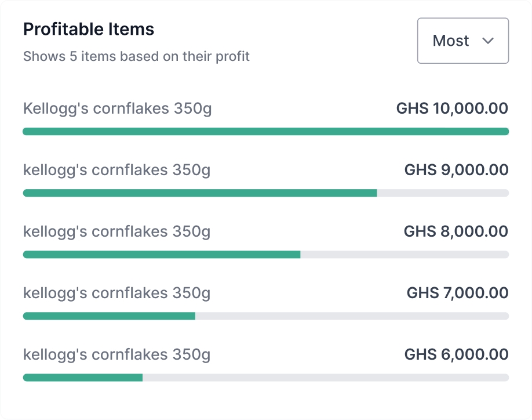Click gray unfilled track of GHS 6,000.00 bar
The image size is (532, 420).
pos(326,378)
